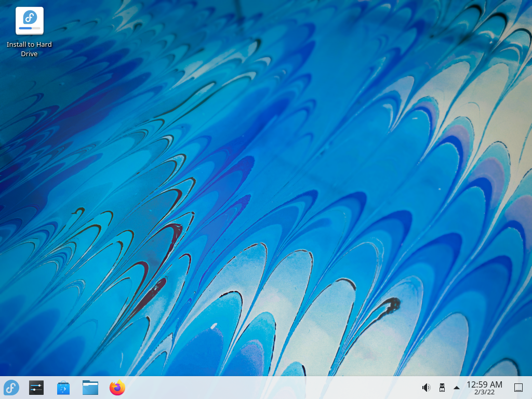
Task: Open the clock showing 12:59 AM
Action: point(484,384)
